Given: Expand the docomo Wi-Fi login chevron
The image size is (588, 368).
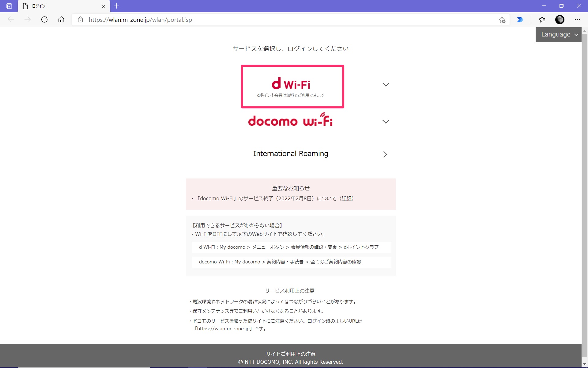Looking at the screenshot, I should tap(386, 122).
